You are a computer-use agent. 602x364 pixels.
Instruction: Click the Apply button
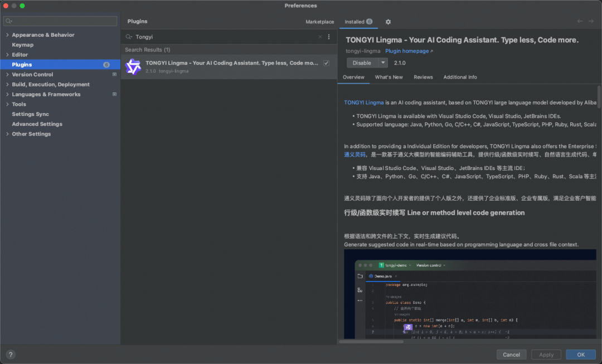(546, 355)
